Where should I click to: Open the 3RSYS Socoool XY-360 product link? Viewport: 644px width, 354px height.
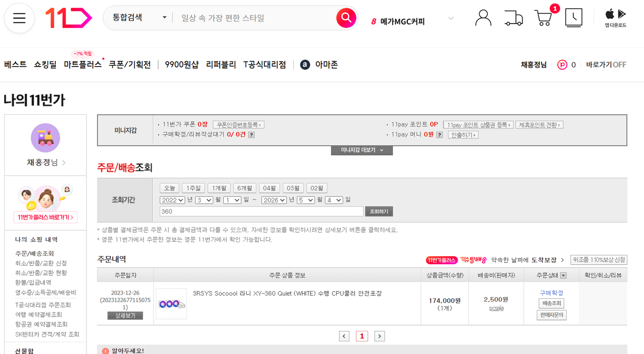[287, 293]
